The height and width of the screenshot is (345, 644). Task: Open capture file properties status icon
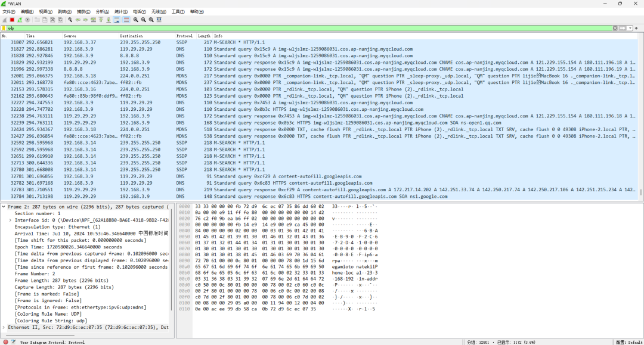click(14, 341)
